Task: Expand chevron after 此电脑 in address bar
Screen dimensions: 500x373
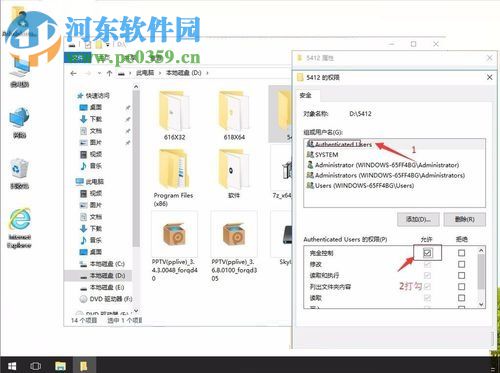Action: point(160,73)
